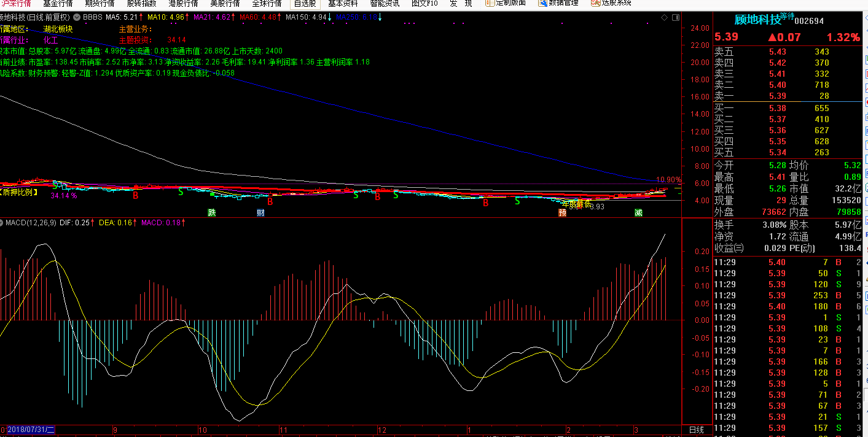The width and height of the screenshot is (868, 437).
Task: Click the 总量 153520 value
Action: pyautogui.click(x=845, y=200)
